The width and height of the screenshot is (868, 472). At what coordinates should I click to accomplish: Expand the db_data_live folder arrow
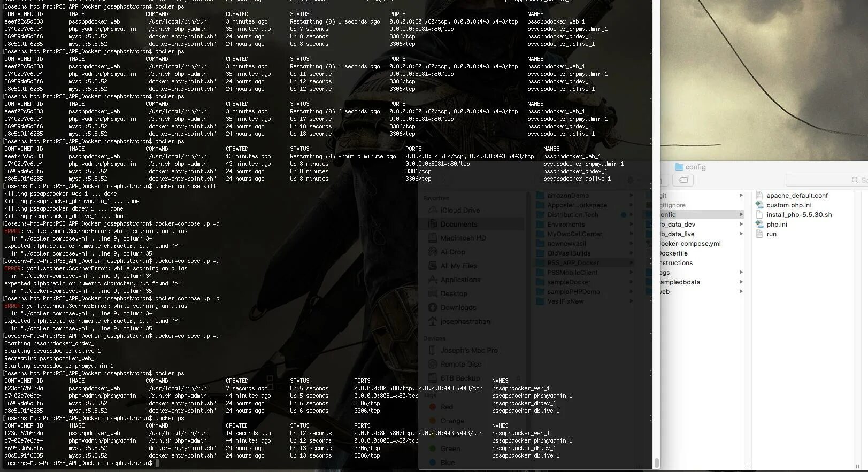pos(741,234)
